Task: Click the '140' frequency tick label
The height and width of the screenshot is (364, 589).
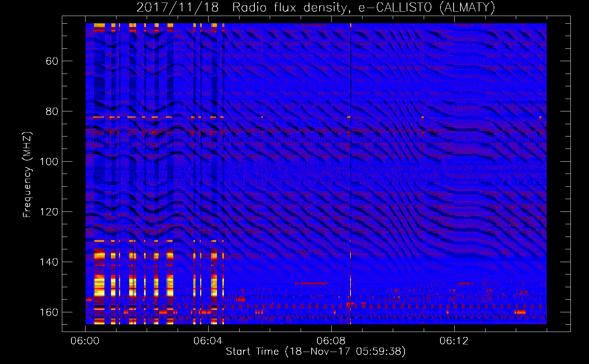Action: point(49,262)
